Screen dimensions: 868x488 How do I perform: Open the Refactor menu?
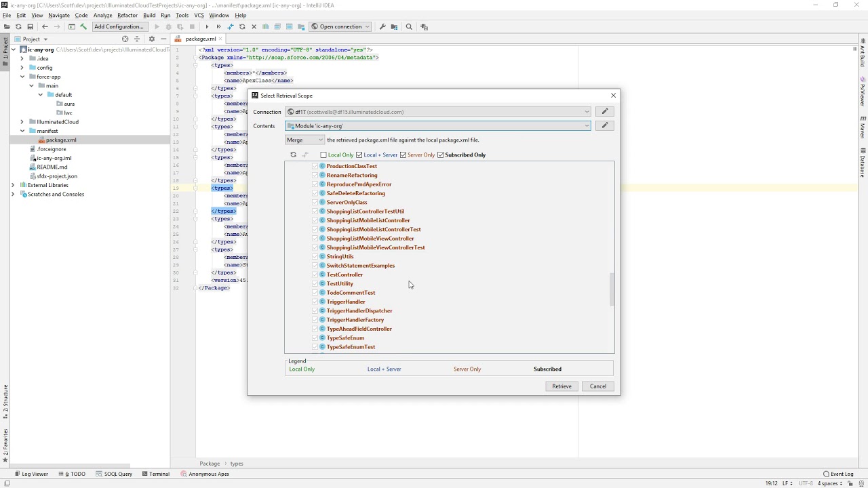point(127,15)
